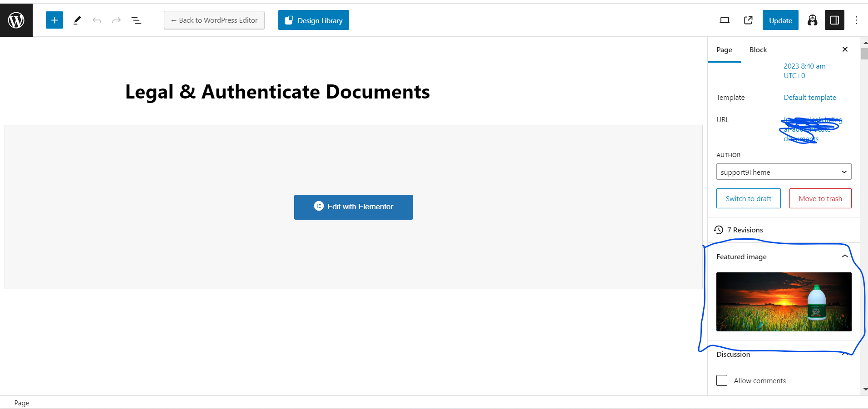Click the WordPress logo icon
The image size is (868, 409).
click(x=16, y=20)
